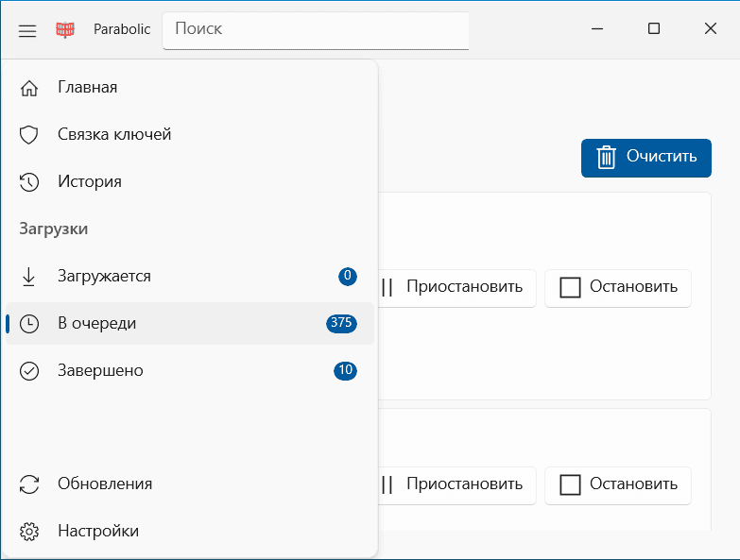The height and width of the screenshot is (560, 740).
Task: Open the Завершено completed downloads
Action: 100,371
